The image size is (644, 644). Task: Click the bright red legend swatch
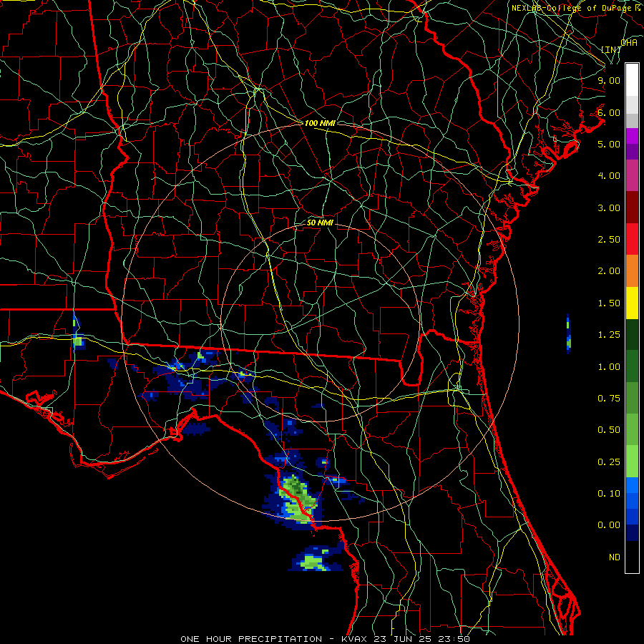632,239
